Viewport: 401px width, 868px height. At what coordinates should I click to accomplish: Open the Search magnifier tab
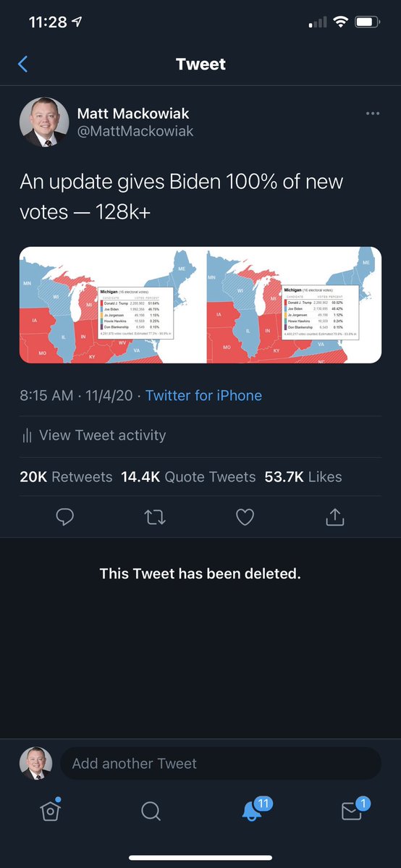click(x=151, y=811)
